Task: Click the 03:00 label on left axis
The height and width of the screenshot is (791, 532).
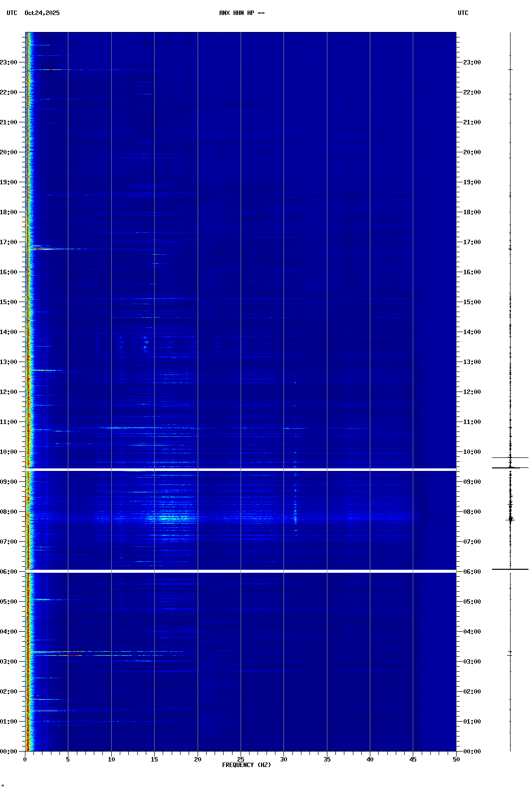Action: 8,662
